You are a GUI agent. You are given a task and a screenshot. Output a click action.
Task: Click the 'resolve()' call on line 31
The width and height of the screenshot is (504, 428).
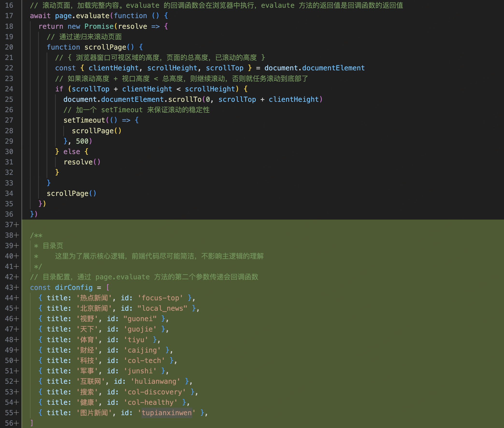82,162
